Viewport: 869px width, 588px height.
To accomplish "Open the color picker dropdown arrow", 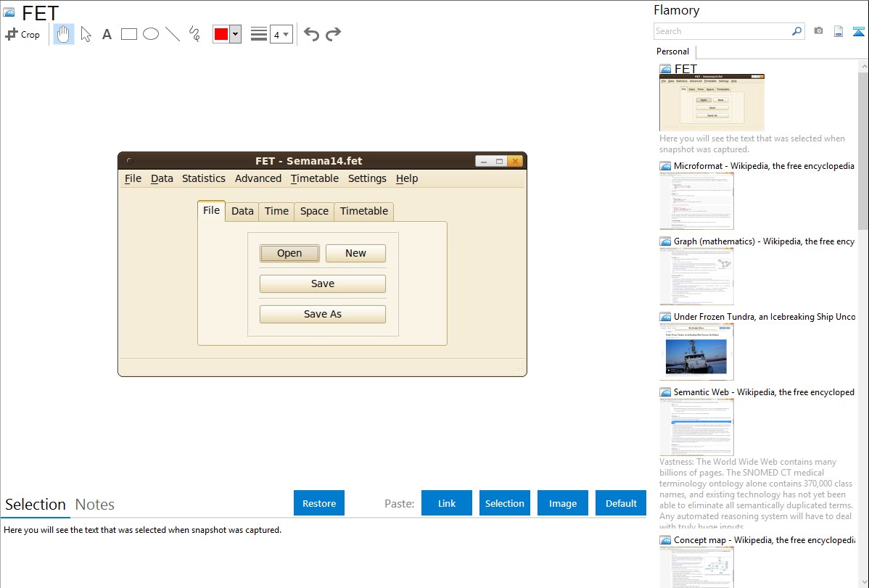I will tap(235, 34).
